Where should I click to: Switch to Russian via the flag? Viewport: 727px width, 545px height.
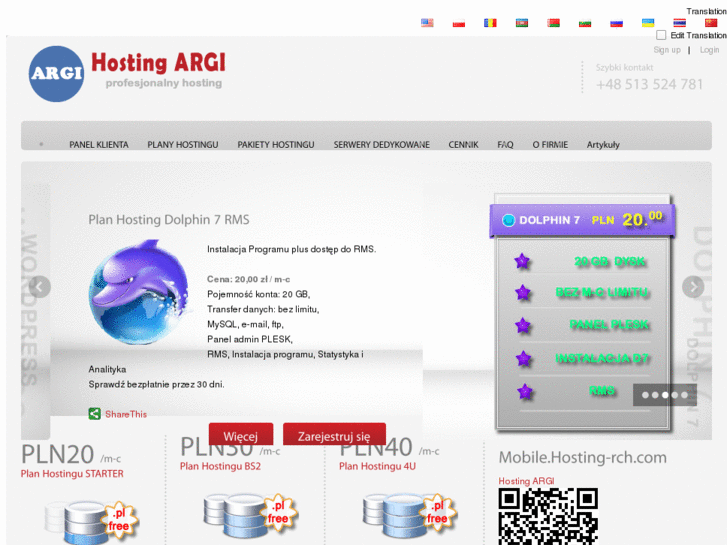tap(616, 23)
